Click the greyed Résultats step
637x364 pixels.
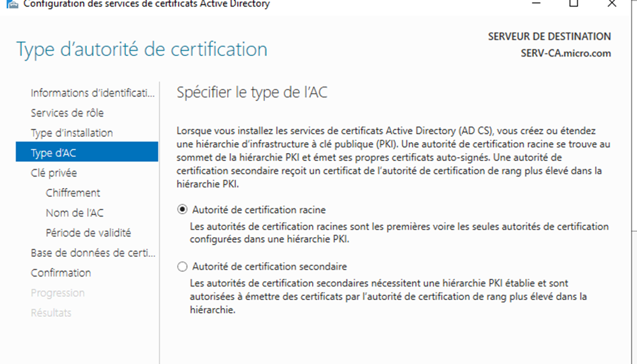pyautogui.click(x=51, y=313)
